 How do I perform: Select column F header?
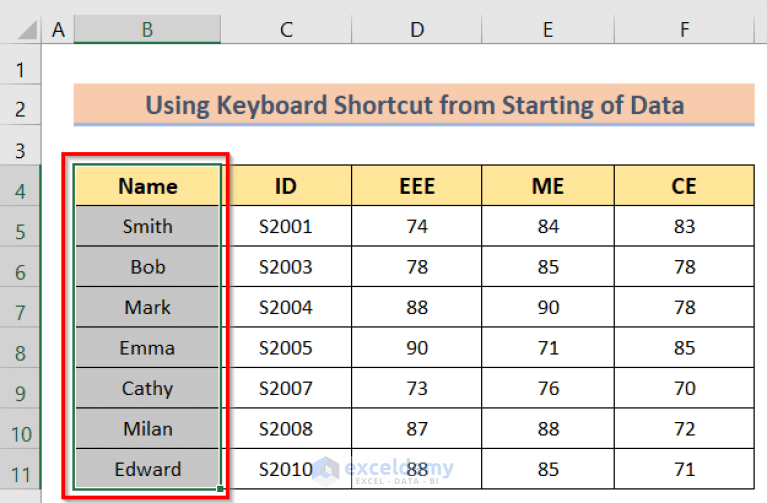point(684,29)
